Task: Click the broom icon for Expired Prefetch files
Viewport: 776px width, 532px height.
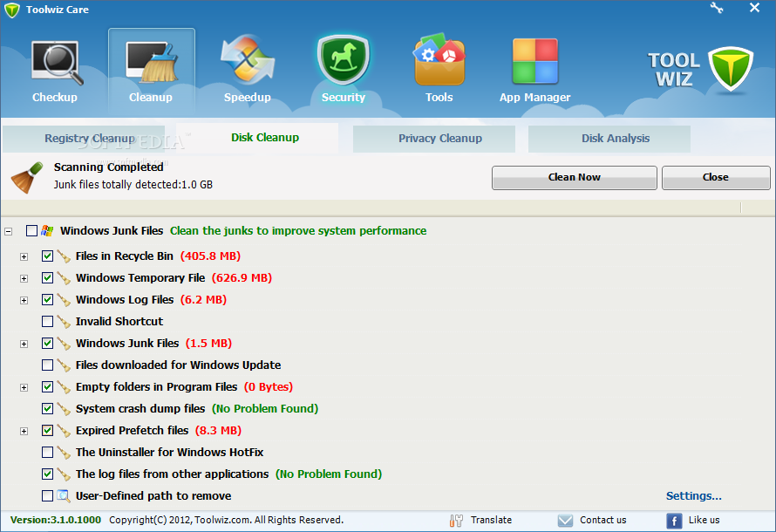Action: 64,431
